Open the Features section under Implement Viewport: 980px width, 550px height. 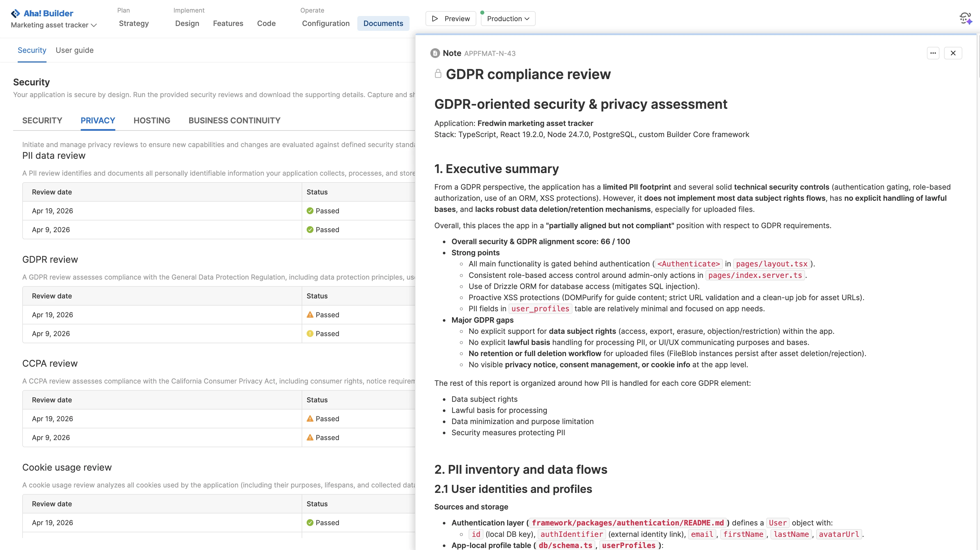228,23
